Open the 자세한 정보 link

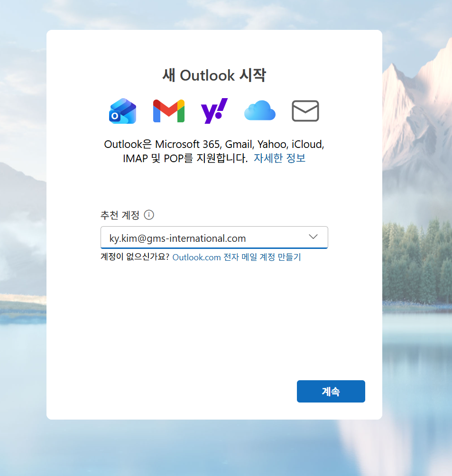coord(279,158)
